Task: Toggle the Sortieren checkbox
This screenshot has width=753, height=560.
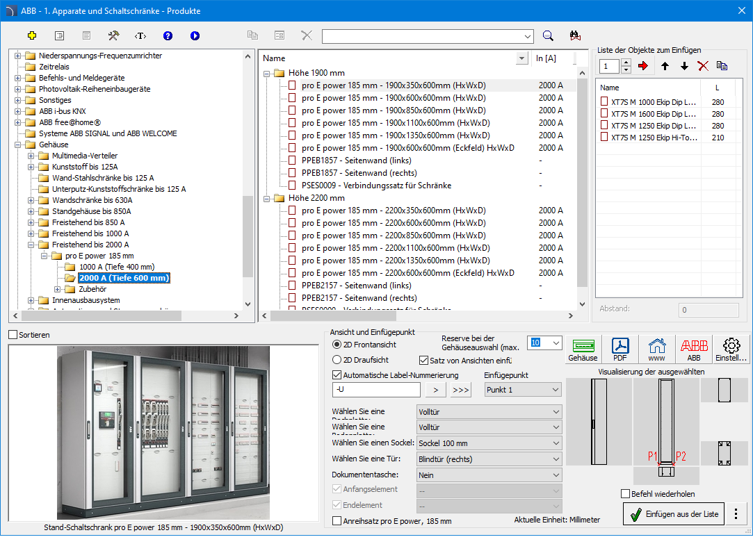Action: (x=13, y=335)
